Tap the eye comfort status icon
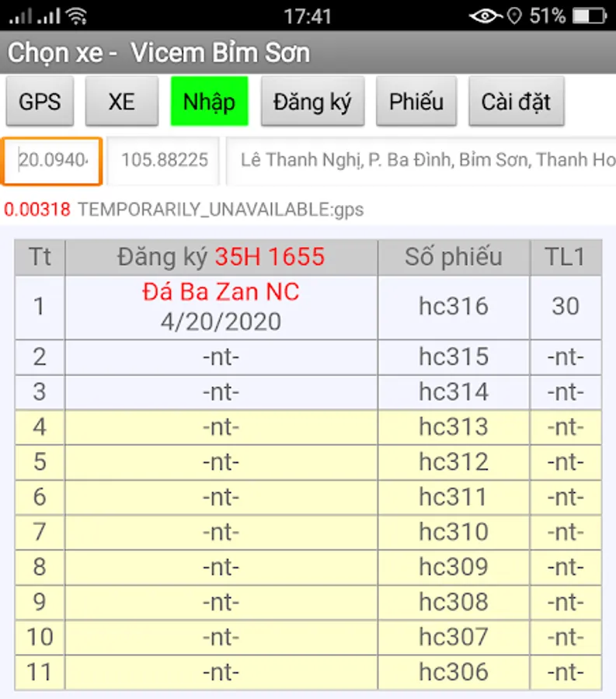The width and height of the screenshot is (616, 699). (485, 16)
